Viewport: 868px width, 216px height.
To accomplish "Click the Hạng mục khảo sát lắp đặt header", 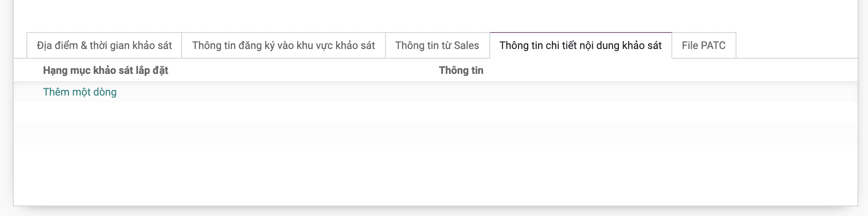I will click(x=105, y=70).
